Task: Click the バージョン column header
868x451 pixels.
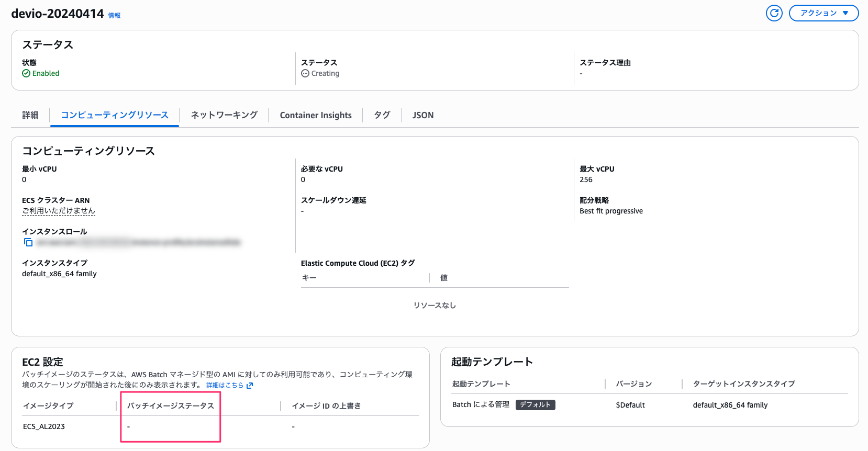Action: (x=633, y=384)
